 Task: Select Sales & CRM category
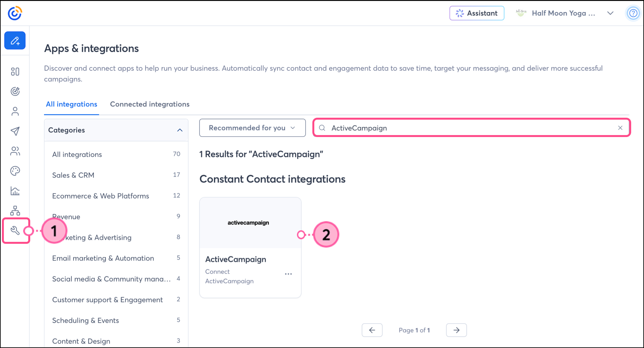click(x=116, y=175)
